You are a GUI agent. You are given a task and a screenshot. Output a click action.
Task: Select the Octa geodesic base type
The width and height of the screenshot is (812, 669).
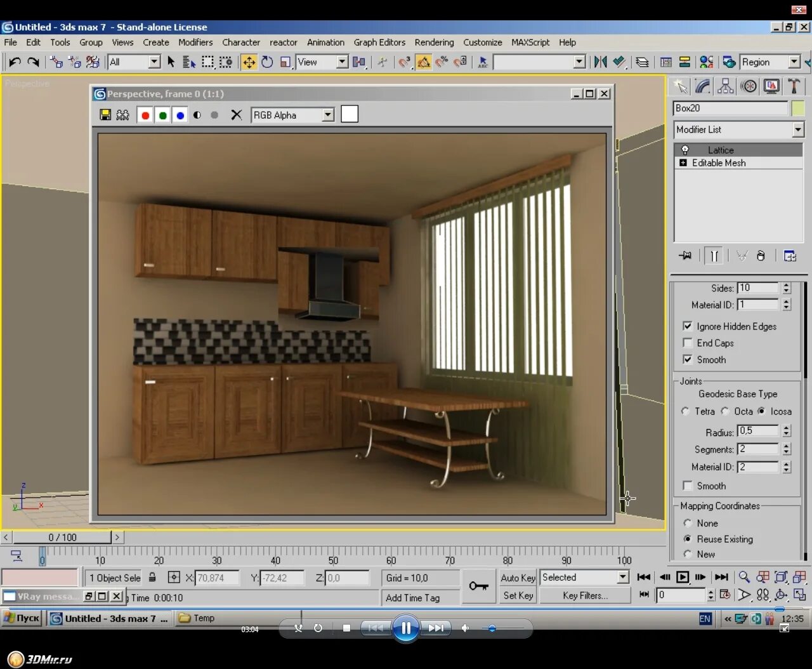click(725, 411)
